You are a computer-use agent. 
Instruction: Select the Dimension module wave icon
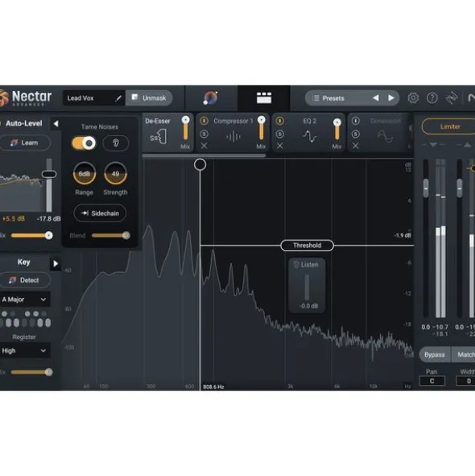tap(385, 137)
